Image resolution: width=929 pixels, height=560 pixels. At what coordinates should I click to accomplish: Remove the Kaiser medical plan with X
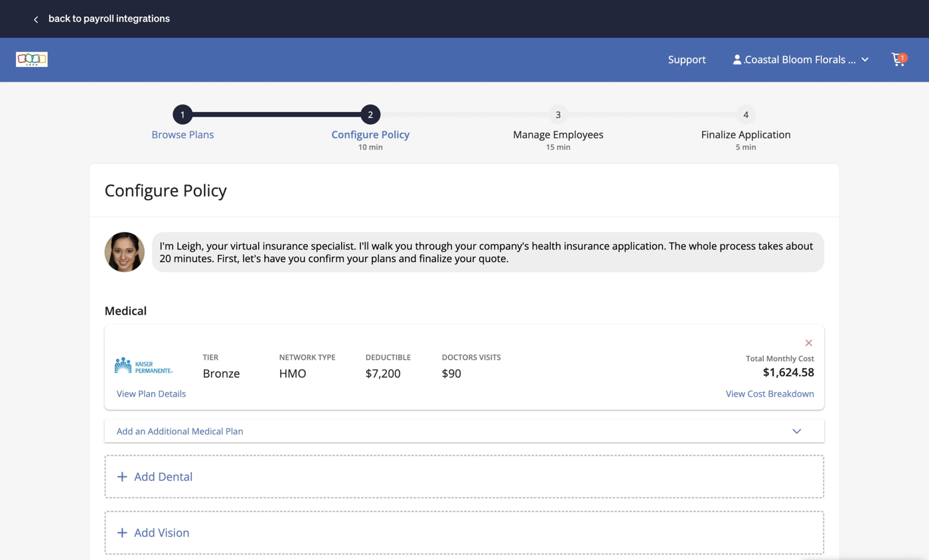[809, 343]
